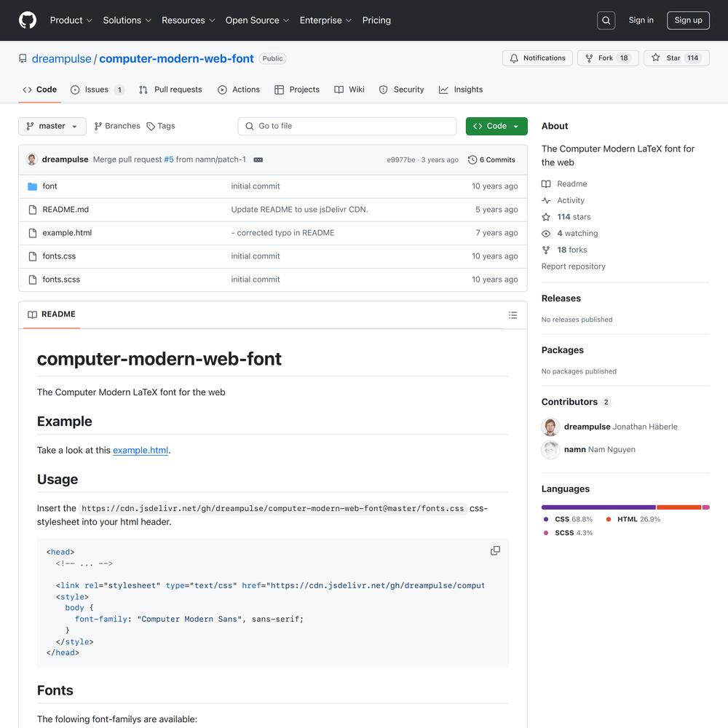
Task: Expand the commit message ellipsis
Action: [258, 159]
